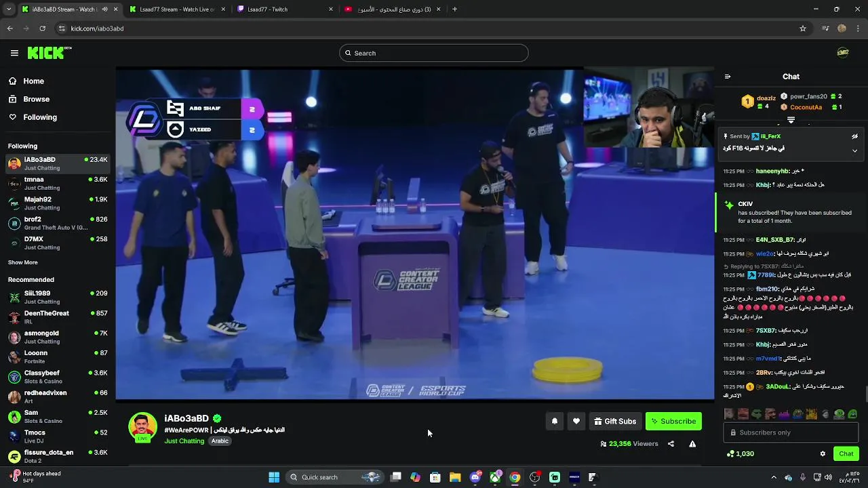
Task: Focus the Kick search field
Action: pos(434,53)
